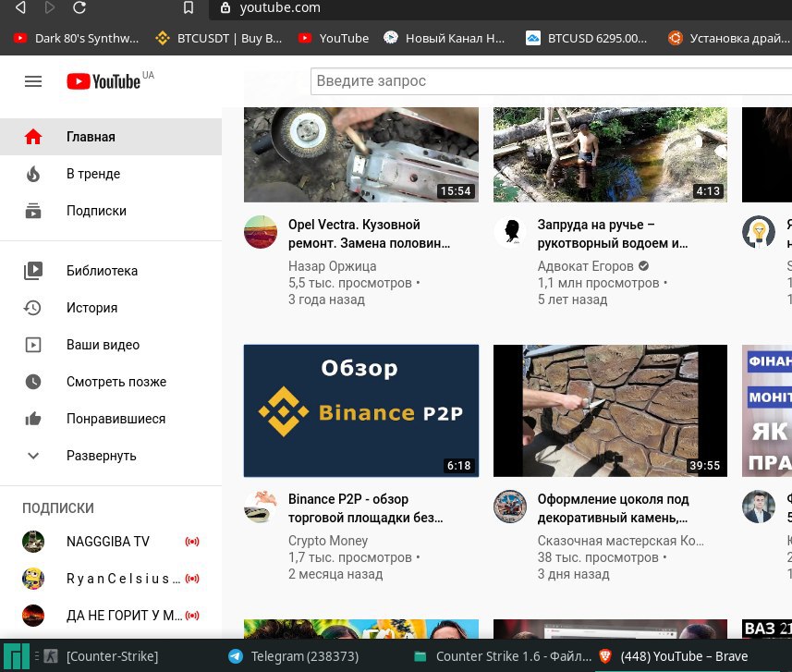Click the address bar lock icon
The width and height of the screenshot is (792, 672).
click(225, 7)
